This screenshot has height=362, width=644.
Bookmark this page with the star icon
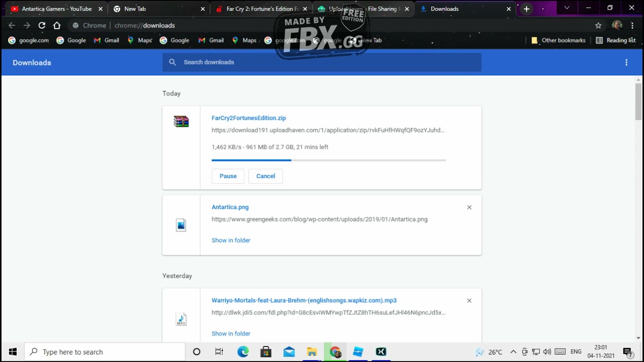click(x=598, y=25)
